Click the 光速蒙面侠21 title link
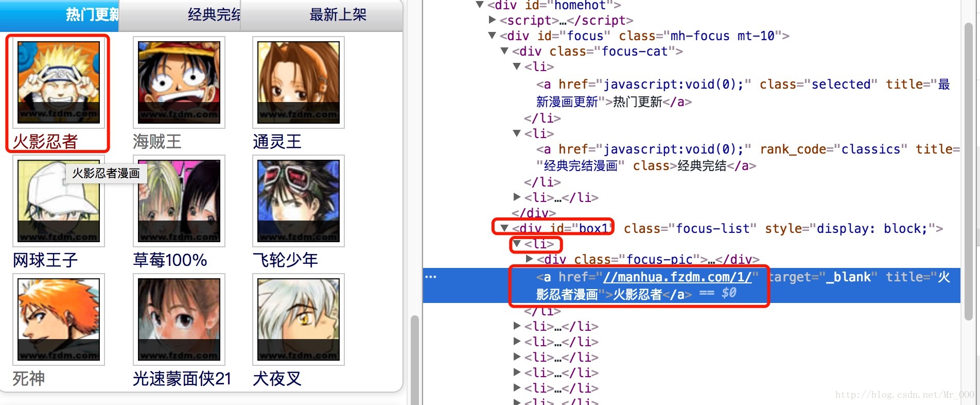Screen dimensions: 980x405 tap(182, 378)
